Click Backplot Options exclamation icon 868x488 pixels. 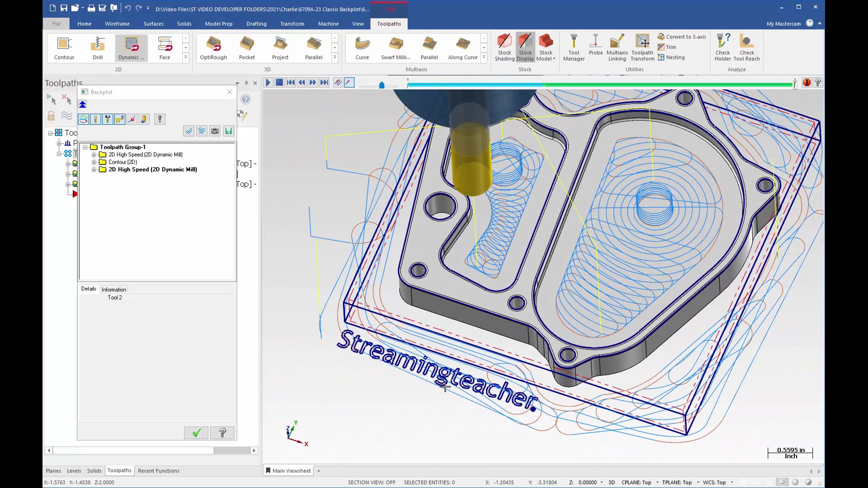(x=160, y=119)
